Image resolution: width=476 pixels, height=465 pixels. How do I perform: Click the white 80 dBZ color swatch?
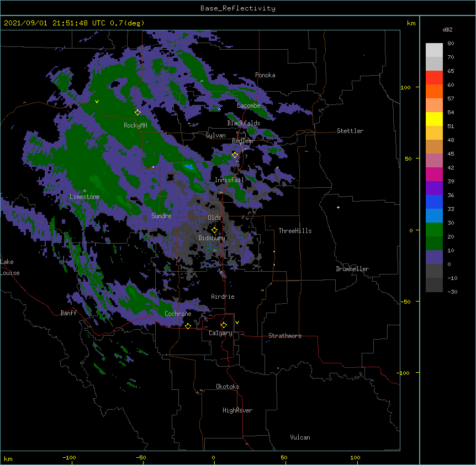[x=434, y=50]
